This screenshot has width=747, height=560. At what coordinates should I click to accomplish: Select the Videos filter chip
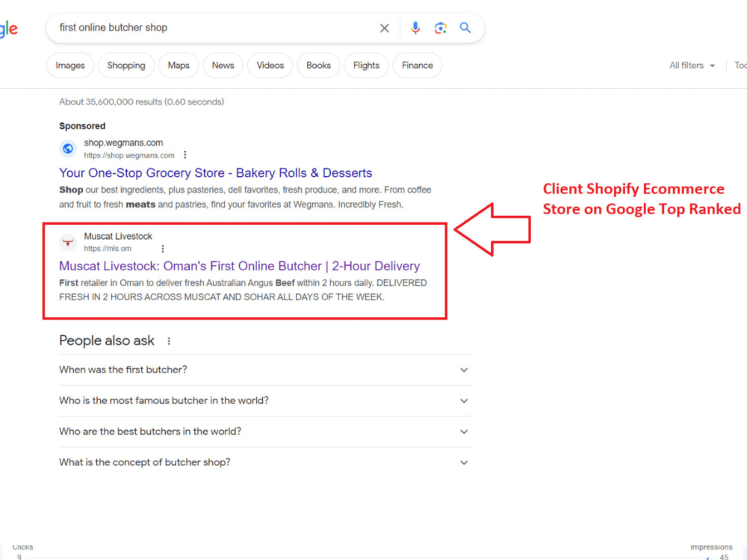coord(270,65)
